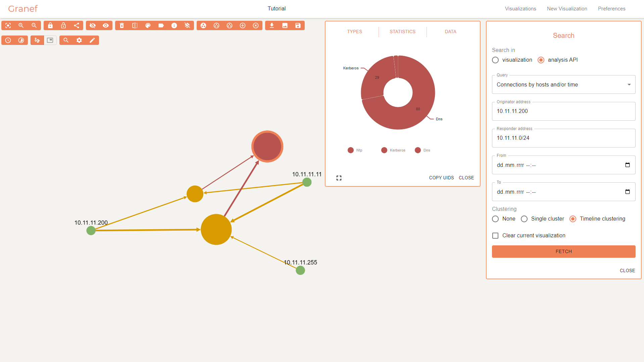Switch to the STATISTICS tab
Image resolution: width=644 pixels, height=362 pixels.
pos(402,32)
